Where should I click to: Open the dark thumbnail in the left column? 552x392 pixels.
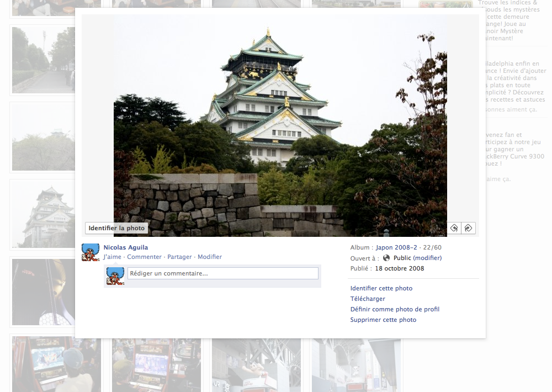[43, 292]
